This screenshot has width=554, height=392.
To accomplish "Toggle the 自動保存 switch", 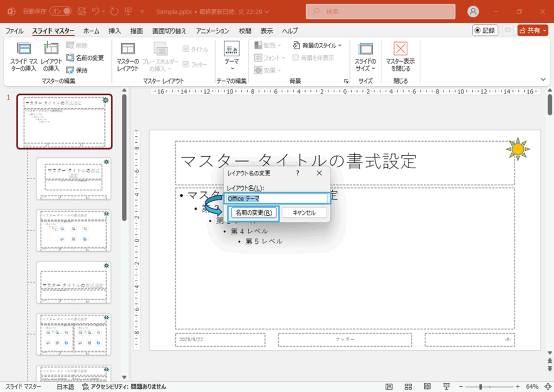I will (x=61, y=11).
